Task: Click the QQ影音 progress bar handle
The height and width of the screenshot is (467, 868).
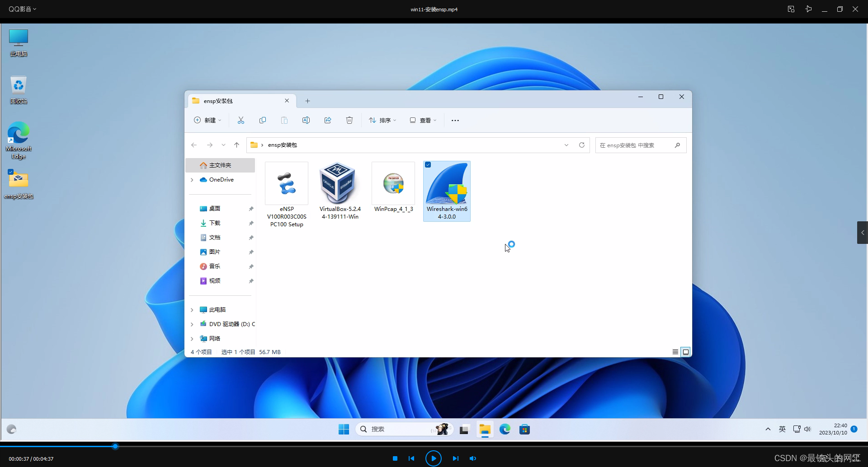Action: coord(115,446)
